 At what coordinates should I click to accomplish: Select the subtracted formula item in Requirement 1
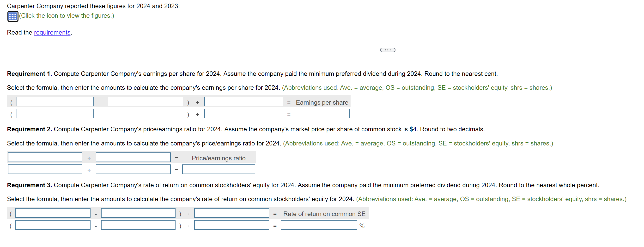point(145,102)
